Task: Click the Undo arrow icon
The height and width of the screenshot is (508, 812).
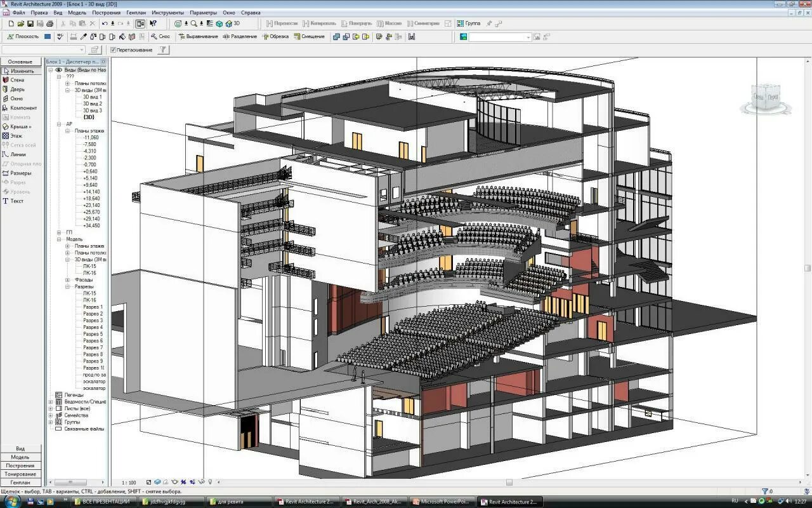Action: click(105, 23)
